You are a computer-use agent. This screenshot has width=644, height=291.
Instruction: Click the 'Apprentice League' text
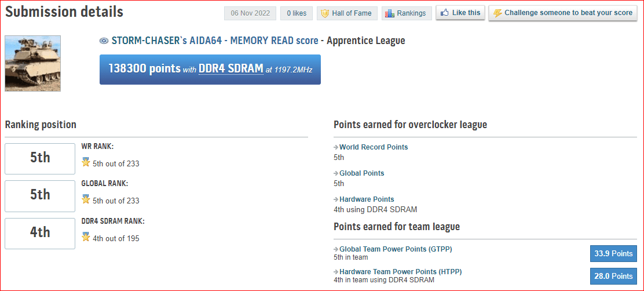click(366, 41)
